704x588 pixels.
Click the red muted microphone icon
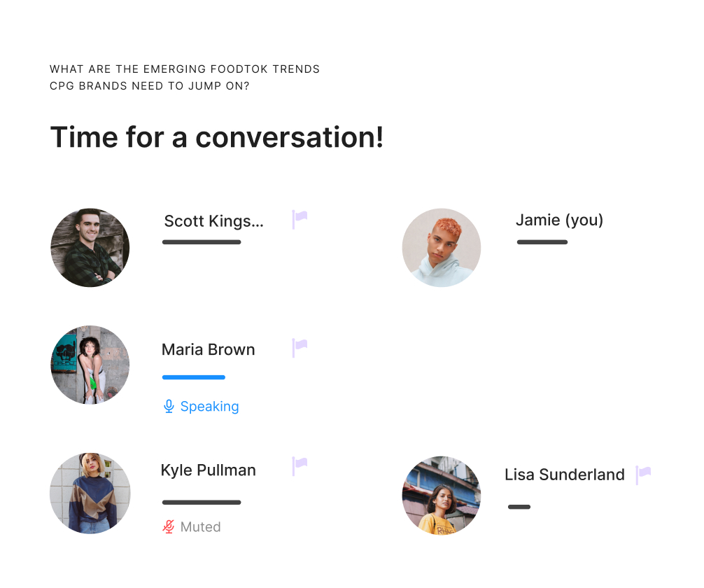(x=169, y=526)
